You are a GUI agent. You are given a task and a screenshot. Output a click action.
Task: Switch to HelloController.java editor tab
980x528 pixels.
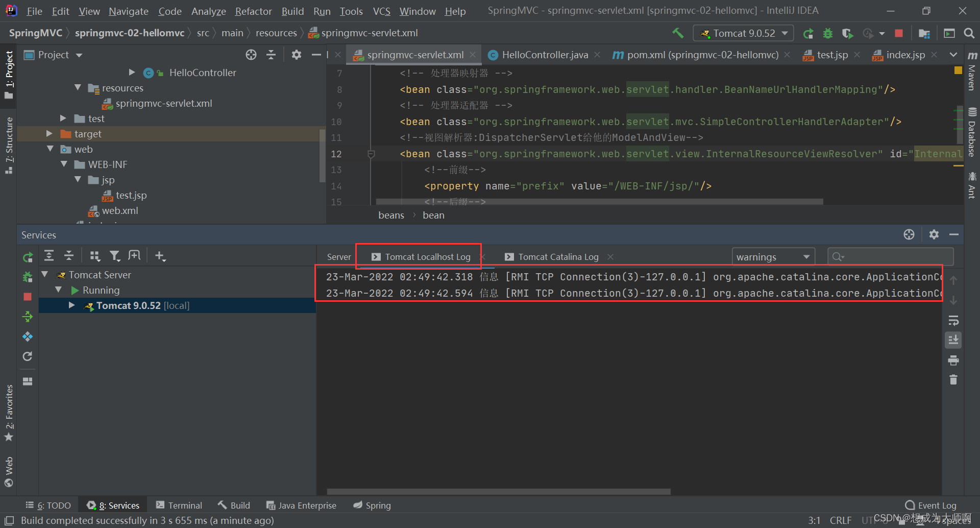click(x=545, y=55)
